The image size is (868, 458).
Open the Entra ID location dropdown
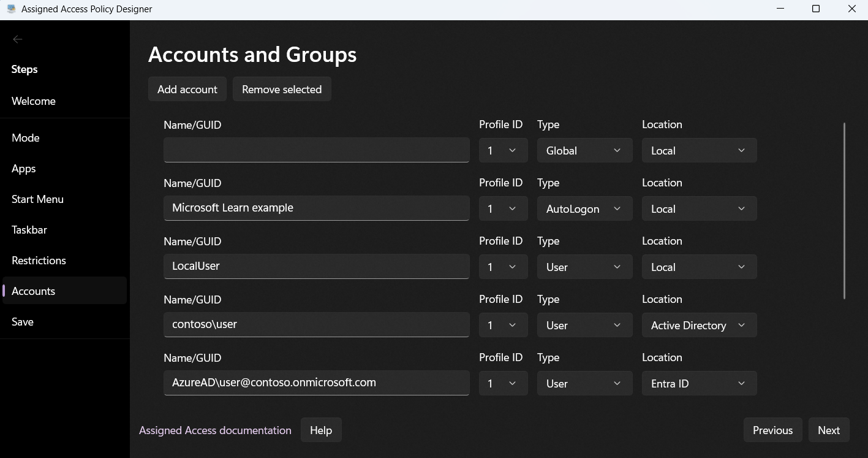click(x=700, y=383)
